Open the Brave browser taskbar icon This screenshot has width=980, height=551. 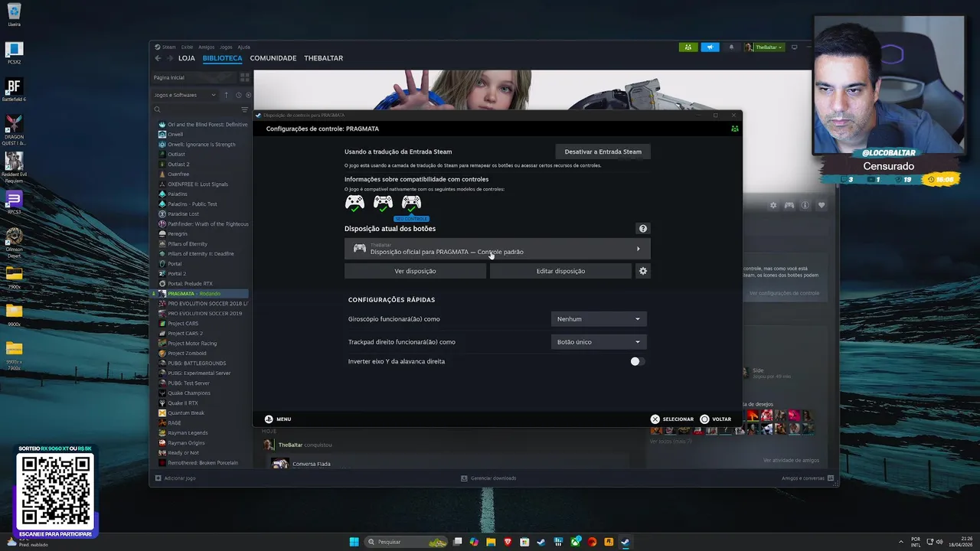tap(508, 542)
